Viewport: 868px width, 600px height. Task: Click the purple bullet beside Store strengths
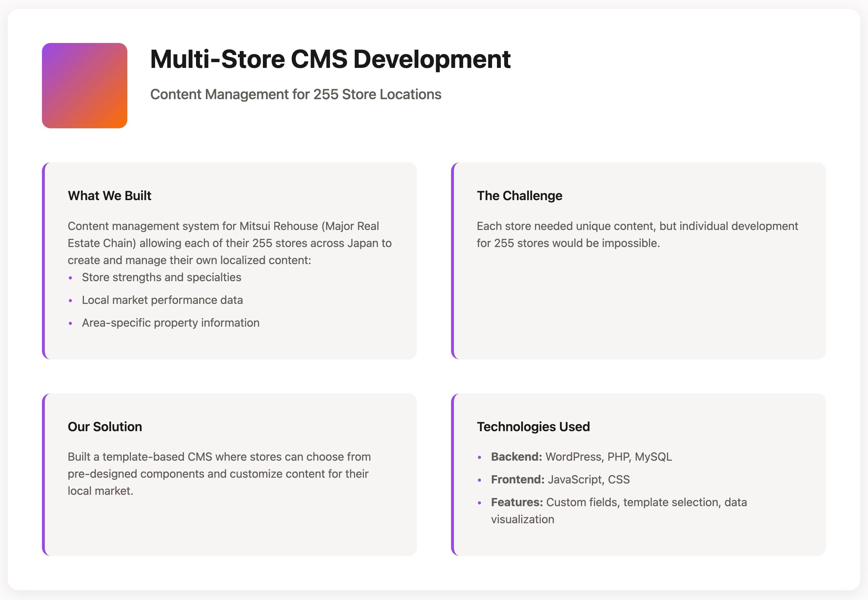[70, 278]
